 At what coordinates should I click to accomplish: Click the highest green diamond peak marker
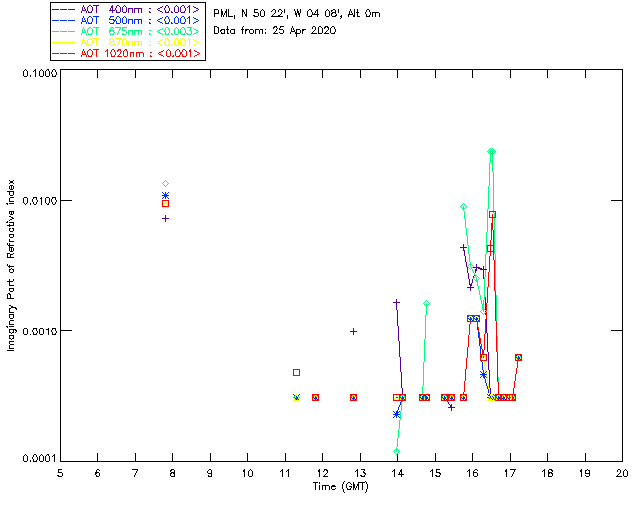click(491, 151)
